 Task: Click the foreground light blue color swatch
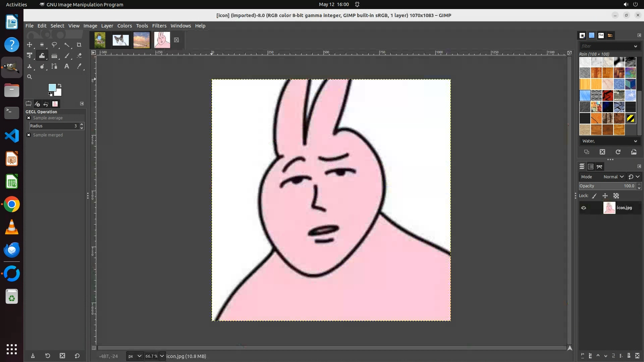(52, 87)
